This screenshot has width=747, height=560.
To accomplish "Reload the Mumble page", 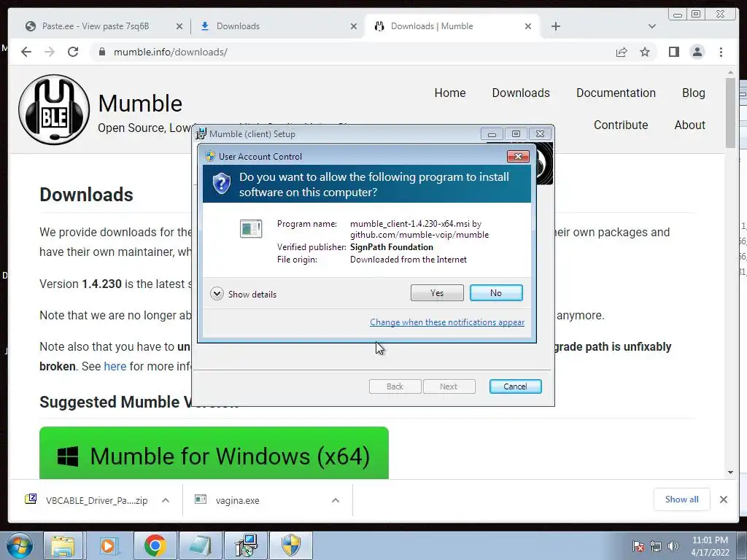I will click(x=73, y=52).
